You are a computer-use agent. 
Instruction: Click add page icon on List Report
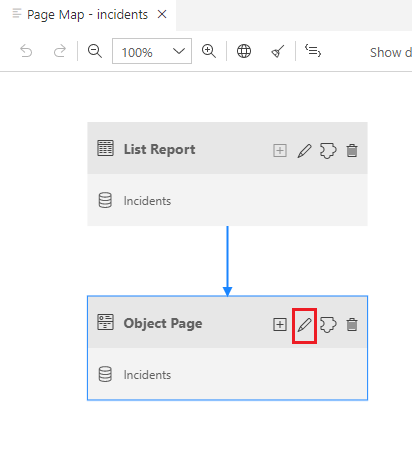tap(280, 151)
